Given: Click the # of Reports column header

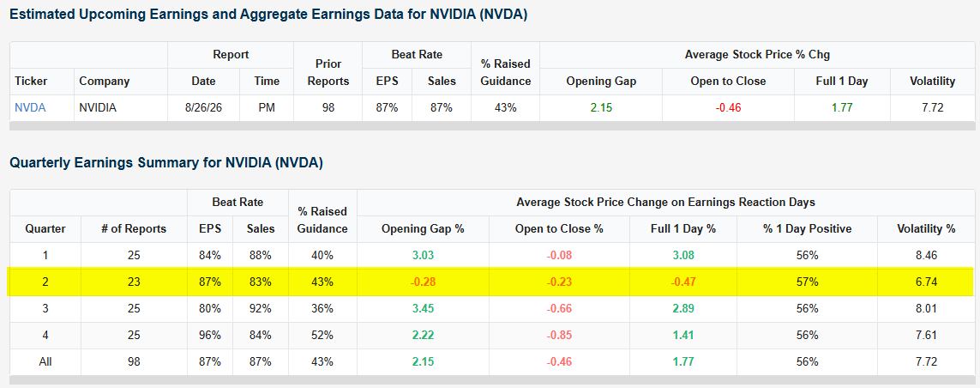Looking at the screenshot, I should pyautogui.click(x=134, y=228).
